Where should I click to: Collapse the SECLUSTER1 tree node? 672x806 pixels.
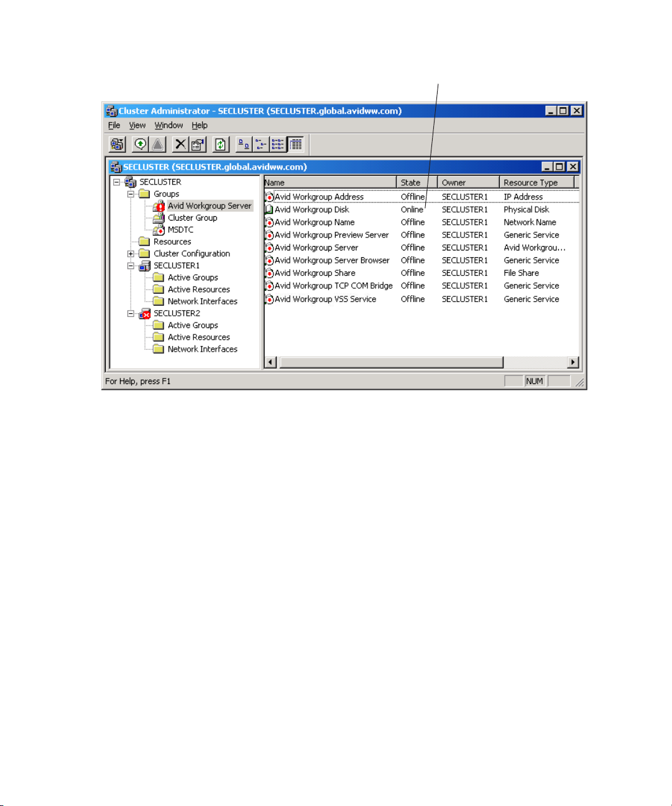(131, 265)
